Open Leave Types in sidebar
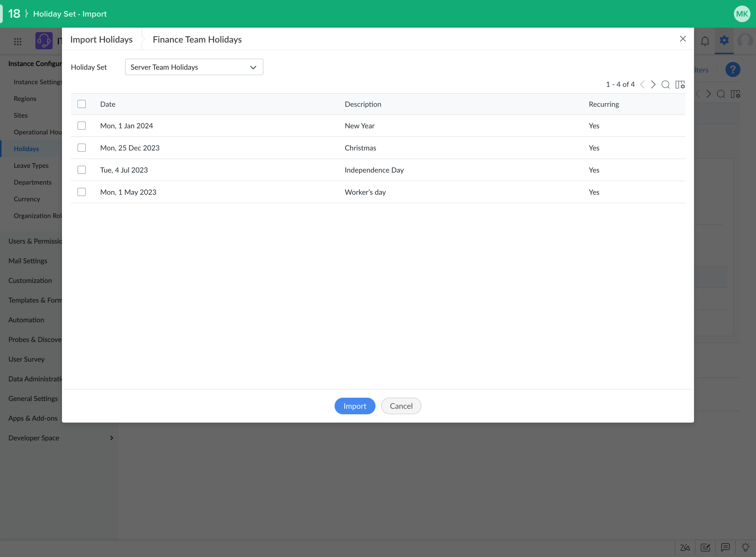The width and height of the screenshot is (756, 557). click(x=31, y=166)
